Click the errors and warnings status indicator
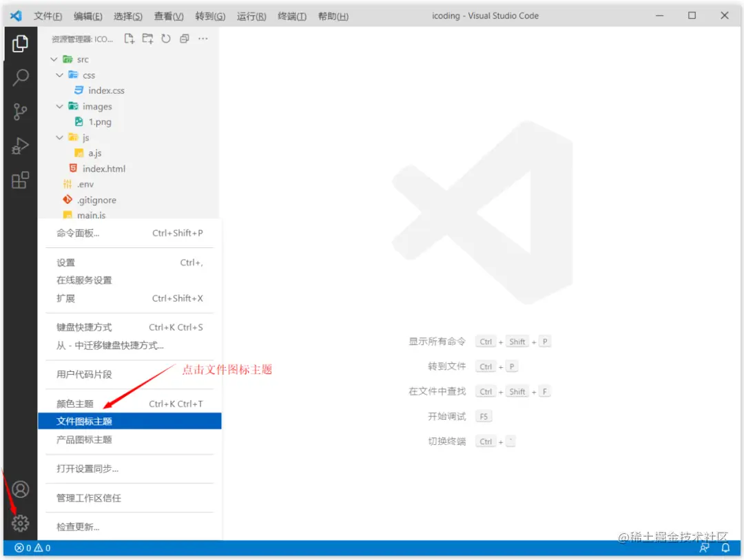This screenshot has width=744, height=560. (x=32, y=548)
